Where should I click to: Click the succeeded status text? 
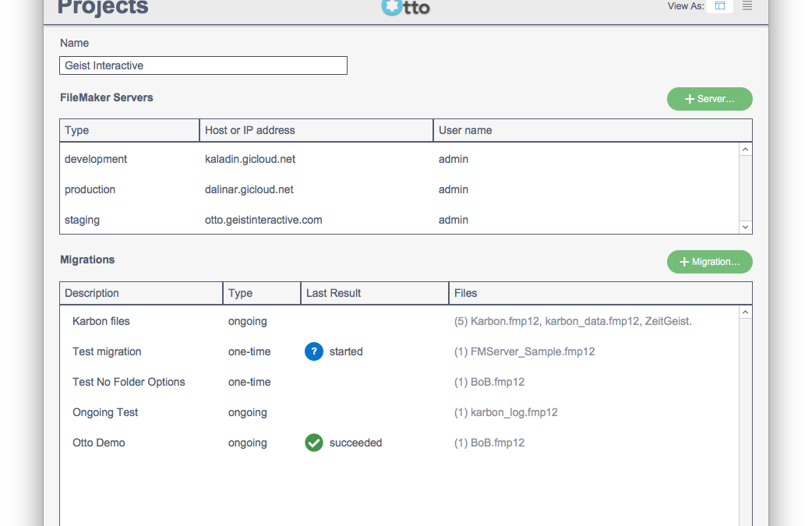pos(356,443)
